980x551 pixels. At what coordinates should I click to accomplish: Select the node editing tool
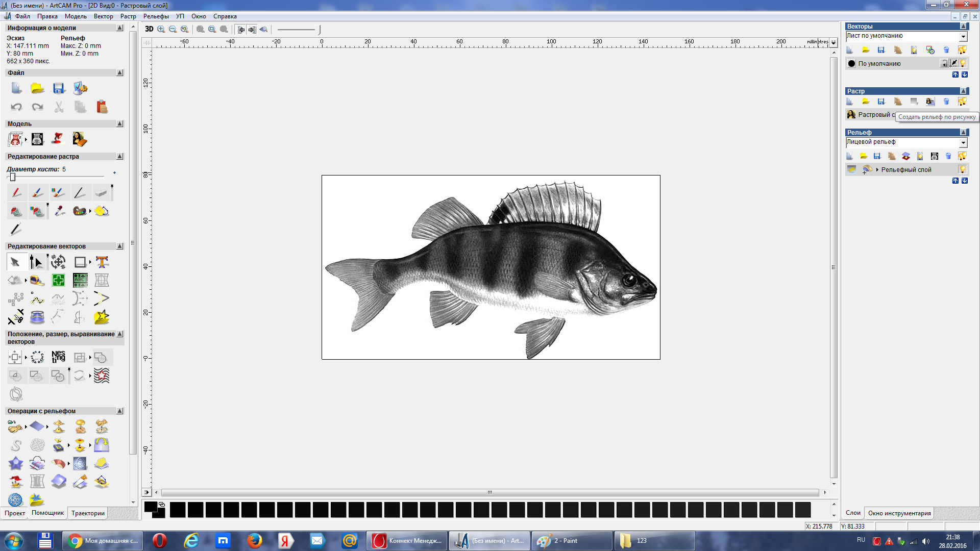[36, 262]
